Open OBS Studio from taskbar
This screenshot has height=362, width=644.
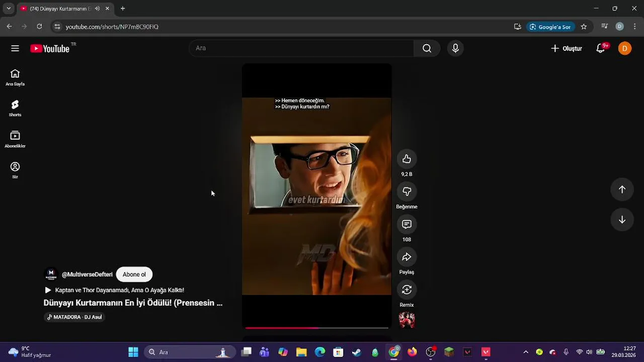click(431, 352)
